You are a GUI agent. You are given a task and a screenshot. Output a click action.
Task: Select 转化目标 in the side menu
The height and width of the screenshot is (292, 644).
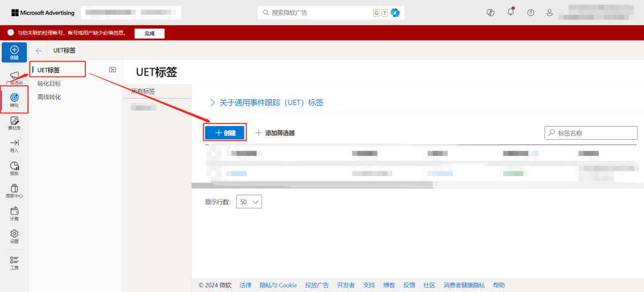pyautogui.click(x=49, y=84)
